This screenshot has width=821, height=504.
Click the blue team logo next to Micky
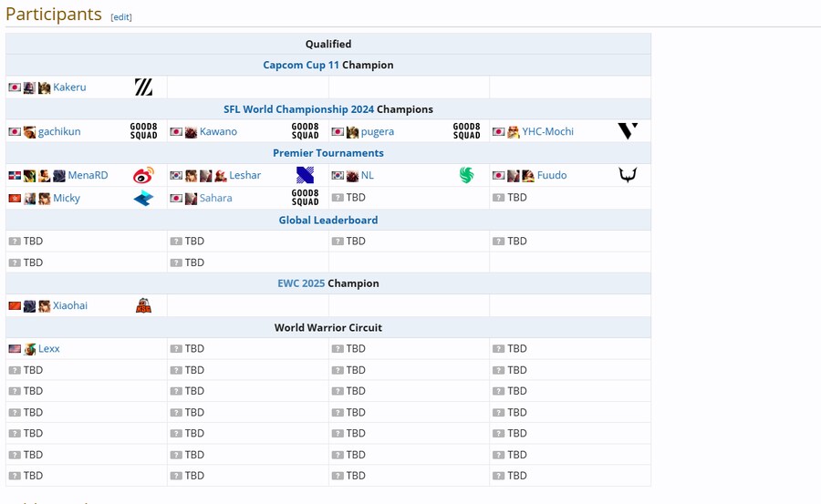143,198
